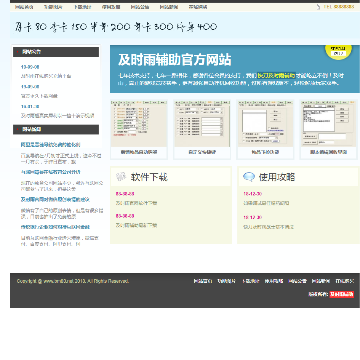Open the third item in the top navigation bar
Screen dimensions: 360x360
(x=82, y=7)
